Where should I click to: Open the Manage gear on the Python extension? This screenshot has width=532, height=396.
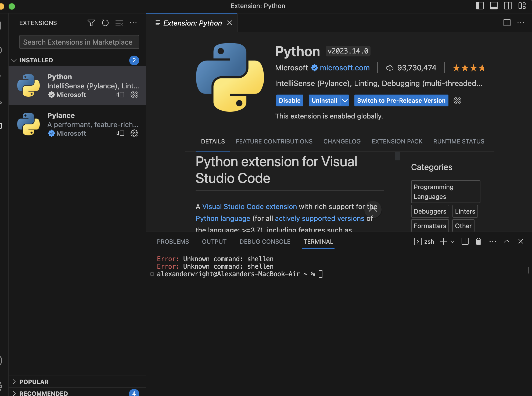pos(134,95)
